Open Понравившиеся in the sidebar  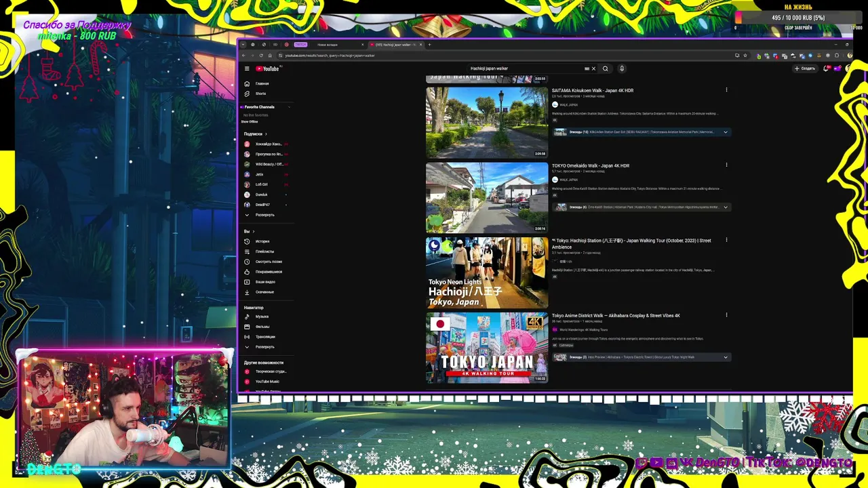(269, 272)
